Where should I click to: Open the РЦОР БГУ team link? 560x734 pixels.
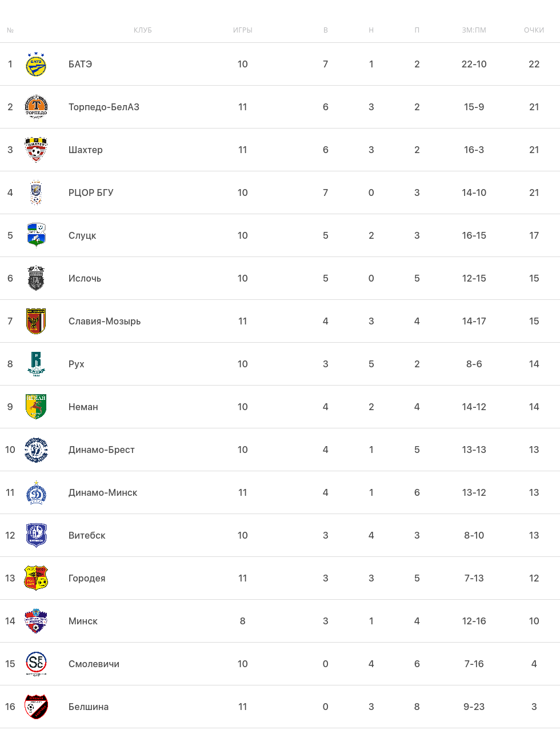point(91,193)
